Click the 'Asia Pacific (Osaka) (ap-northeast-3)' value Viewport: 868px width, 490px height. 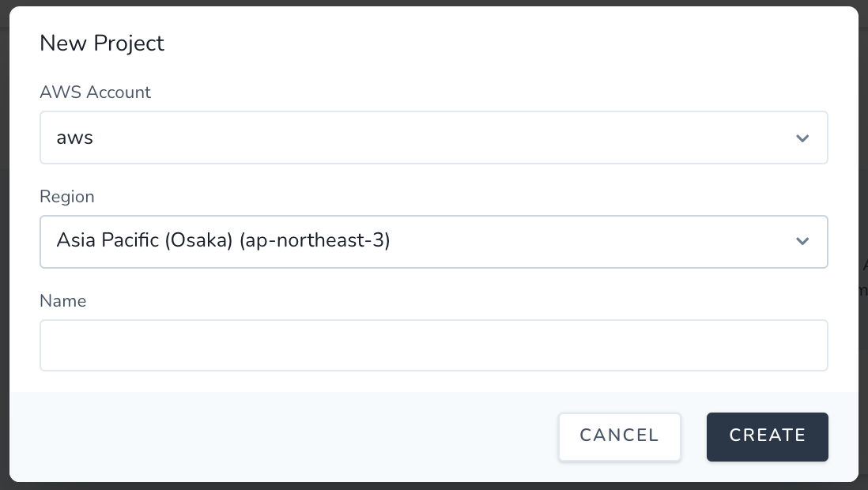tap(224, 240)
